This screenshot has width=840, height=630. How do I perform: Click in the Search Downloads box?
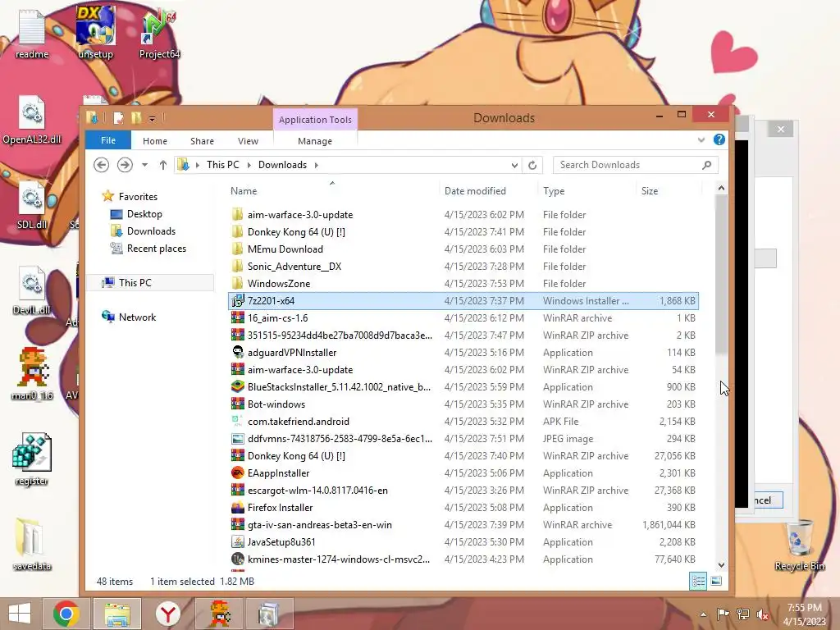(x=636, y=165)
